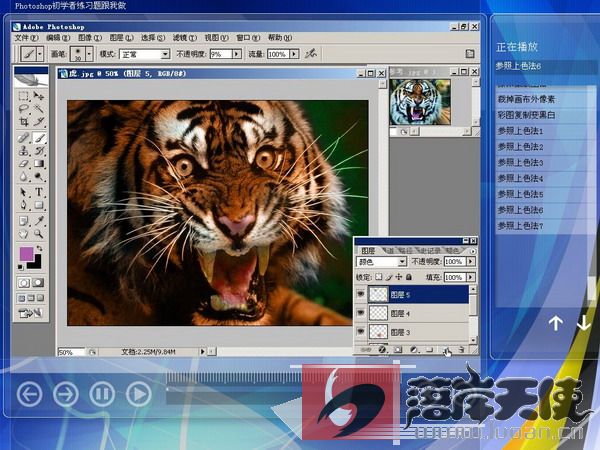The width and height of the screenshot is (600, 450).
Task: Select the Eraser tool
Action: click(24, 164)
